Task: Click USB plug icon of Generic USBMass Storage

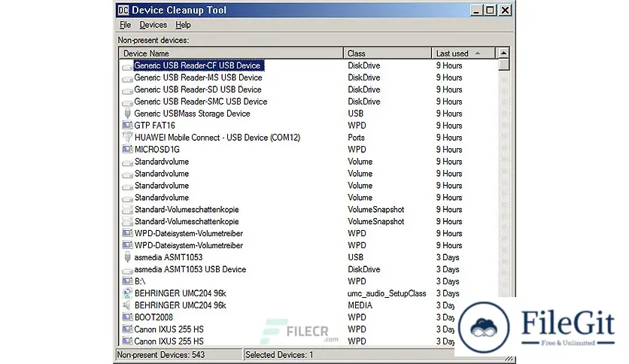Action: [x=128, y=114]
